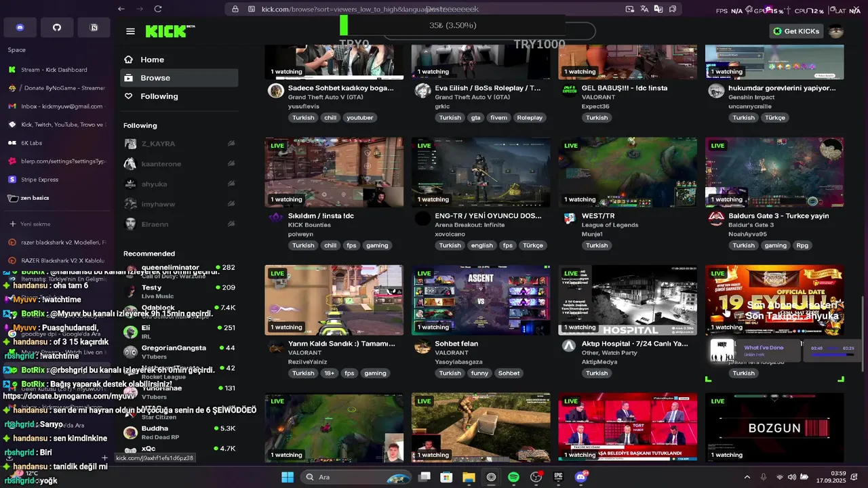Image resolution: width=868 pixels, height=488 pixels.
Task: Click the funny tag under Sohbet felan
Action: coord(479,373)
